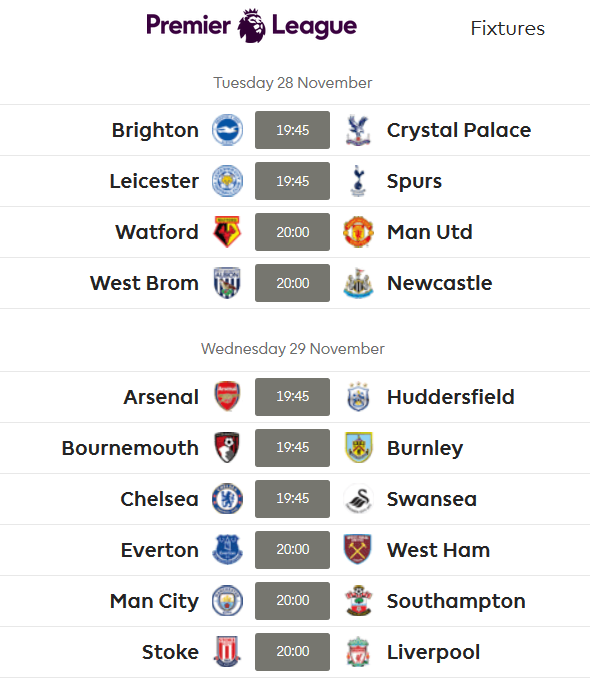Image resolution: width=590 pixels, height=697 pixels.
Task: Select the Man Utd crest
Action: [358, 232]
